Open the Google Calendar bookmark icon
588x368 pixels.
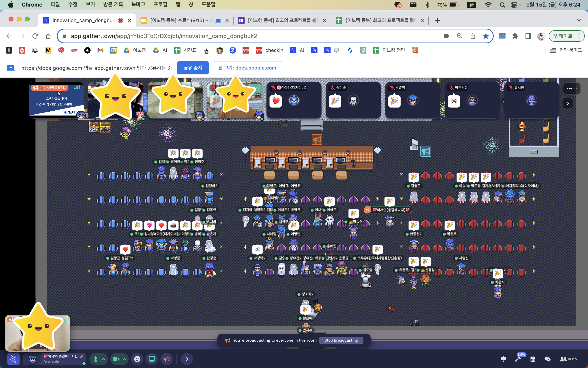click(114, 50)
